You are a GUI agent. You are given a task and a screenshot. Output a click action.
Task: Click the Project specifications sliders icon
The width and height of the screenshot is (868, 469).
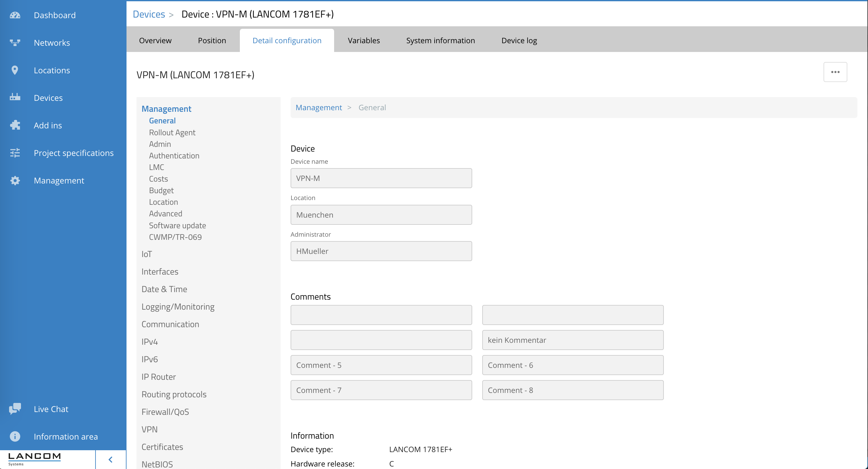[15, 152]
